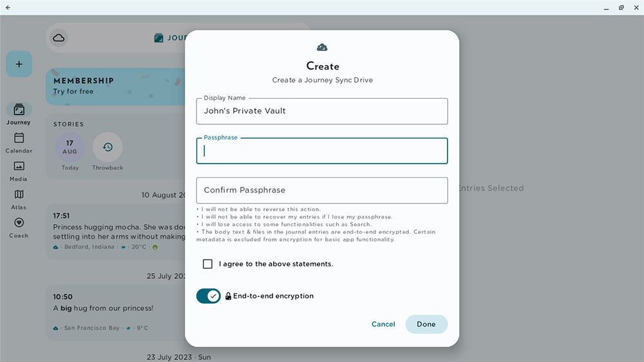Close the application window
644x362 pixels.
pos(636,7)
